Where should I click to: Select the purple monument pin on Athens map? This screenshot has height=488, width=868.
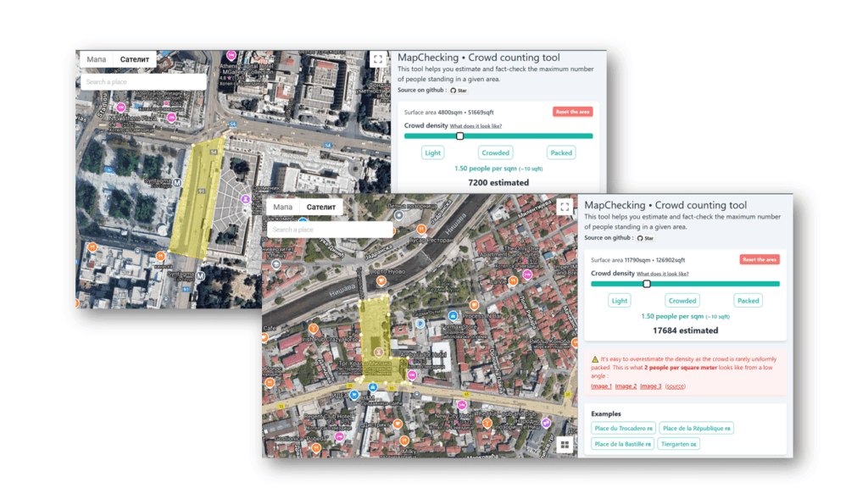245,198
